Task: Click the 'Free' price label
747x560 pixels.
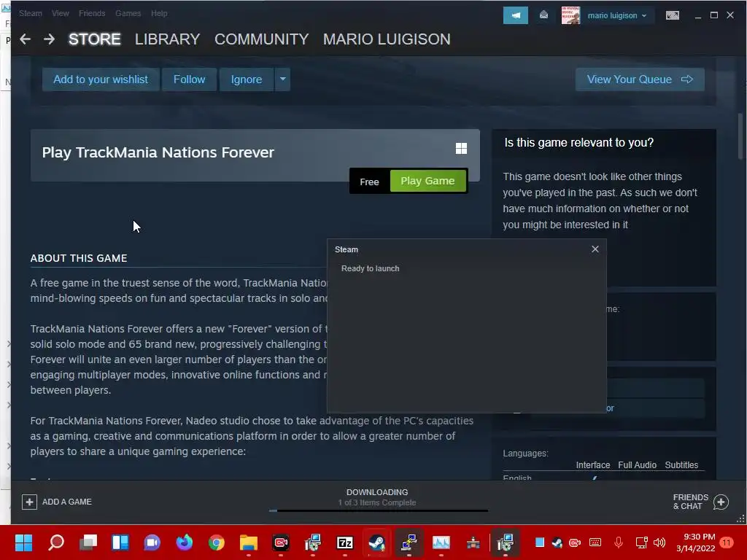Action: click(x=369, y=182)
